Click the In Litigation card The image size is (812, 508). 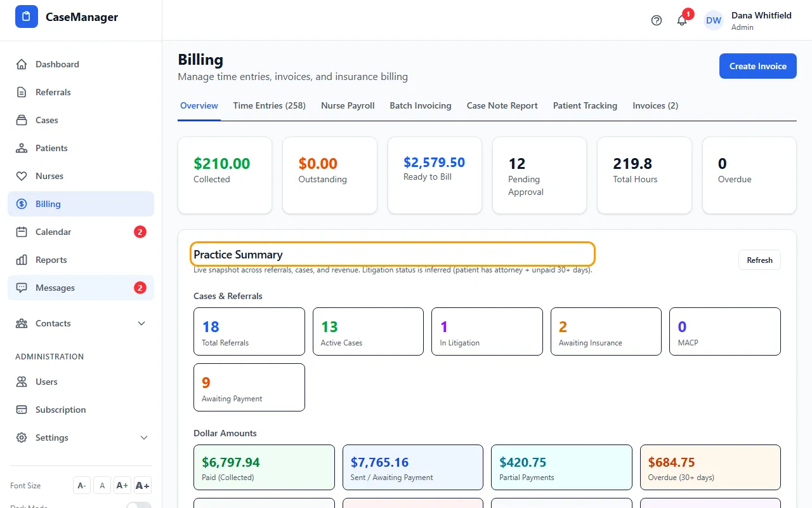coord(487,331)
